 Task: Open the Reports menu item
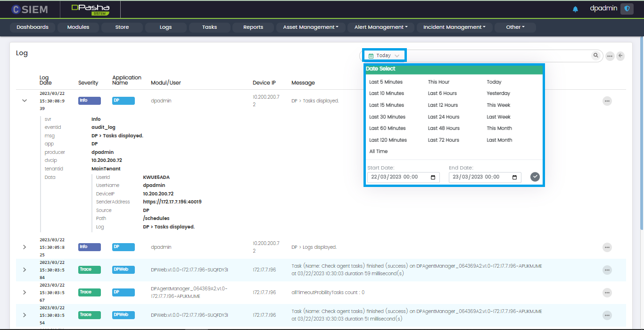click(x=253, y=27)
